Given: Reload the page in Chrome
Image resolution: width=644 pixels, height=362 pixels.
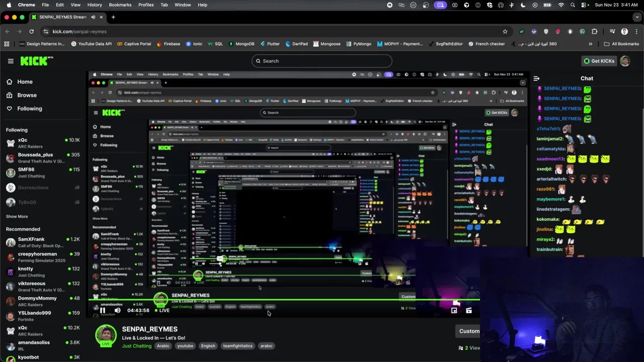Looking at the screenshot, I should point(31,31).
